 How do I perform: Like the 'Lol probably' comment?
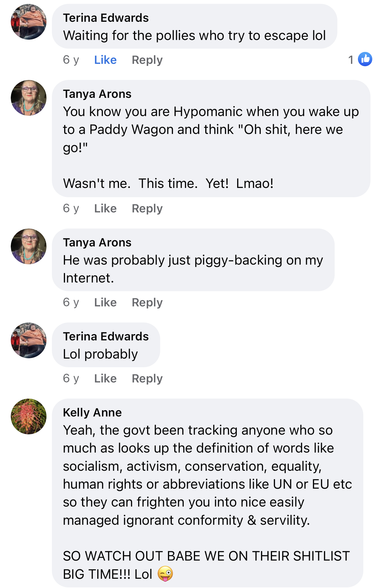pyautogui.click(x=105, y=379)
